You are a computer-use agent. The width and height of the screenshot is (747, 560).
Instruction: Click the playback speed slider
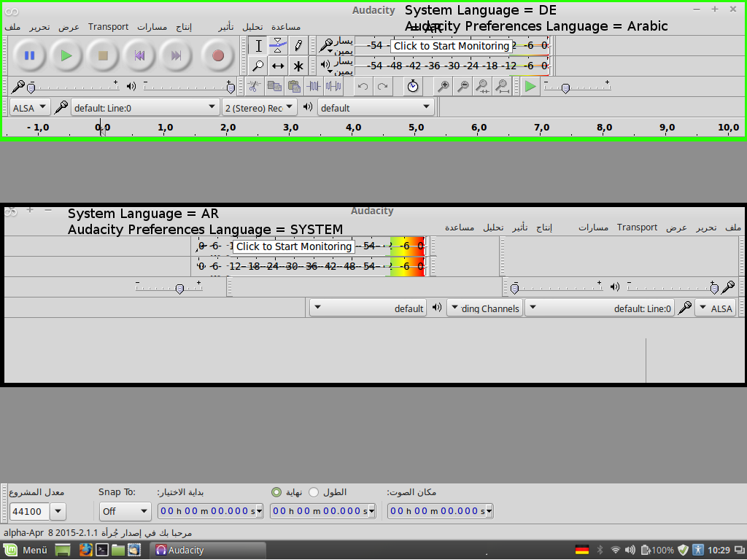(576, 87)
